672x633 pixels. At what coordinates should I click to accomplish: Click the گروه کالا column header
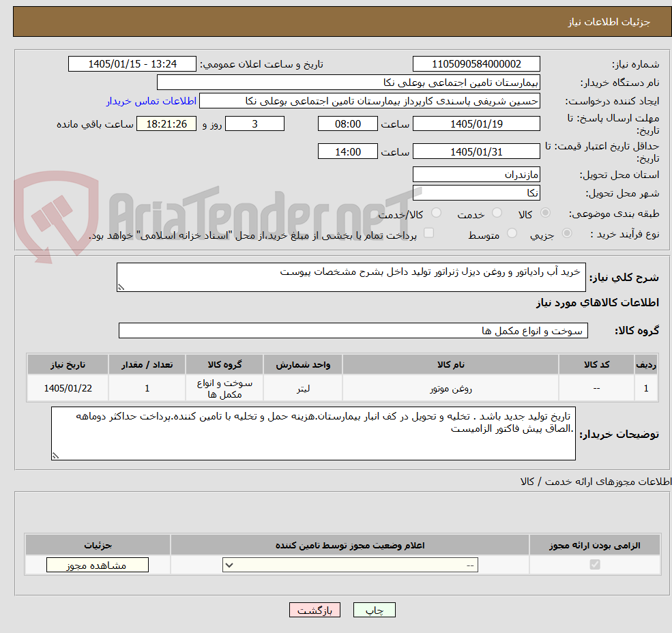[x=224, y=364]
